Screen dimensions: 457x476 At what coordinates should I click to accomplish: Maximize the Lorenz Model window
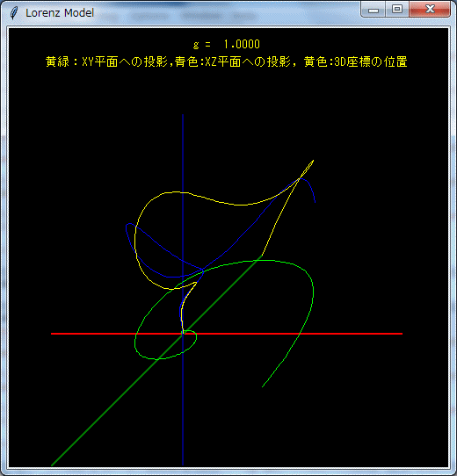[397, 10]
